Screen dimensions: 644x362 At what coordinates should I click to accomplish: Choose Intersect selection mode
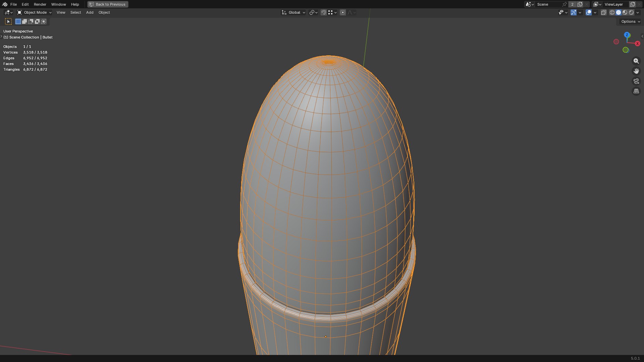coord(44,21)
